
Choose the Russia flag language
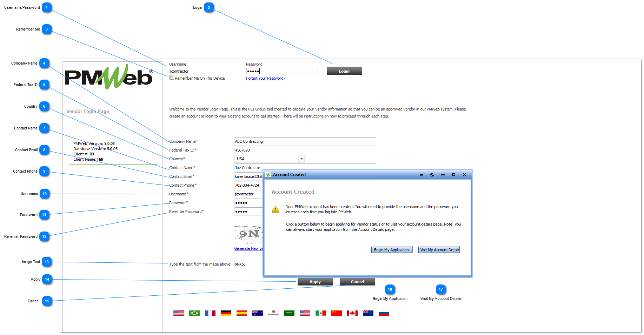tap(384, 313)
